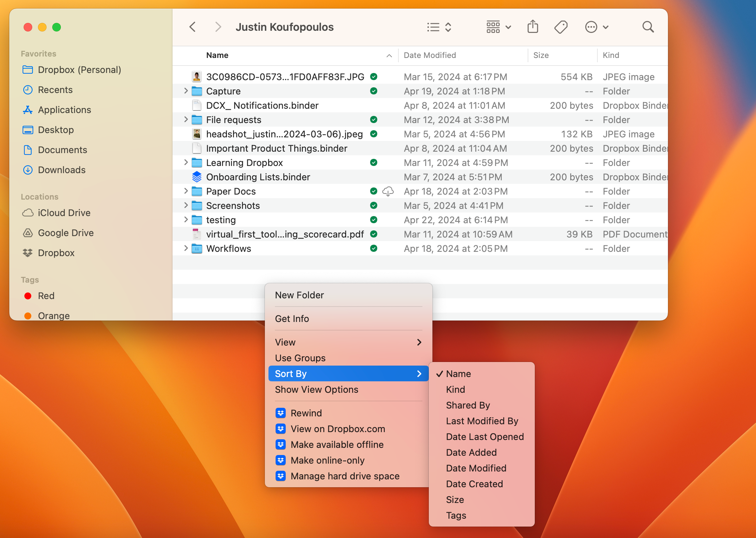Open the group-by grid dropdown
The height and width of the screenshot is (538, 756).
[x=499, y=27]
